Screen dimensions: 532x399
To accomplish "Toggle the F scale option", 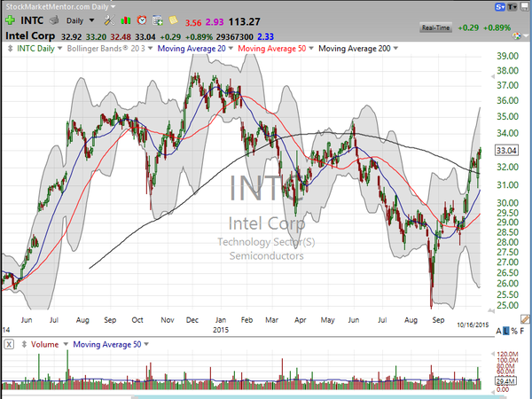I will coord(522,331).
